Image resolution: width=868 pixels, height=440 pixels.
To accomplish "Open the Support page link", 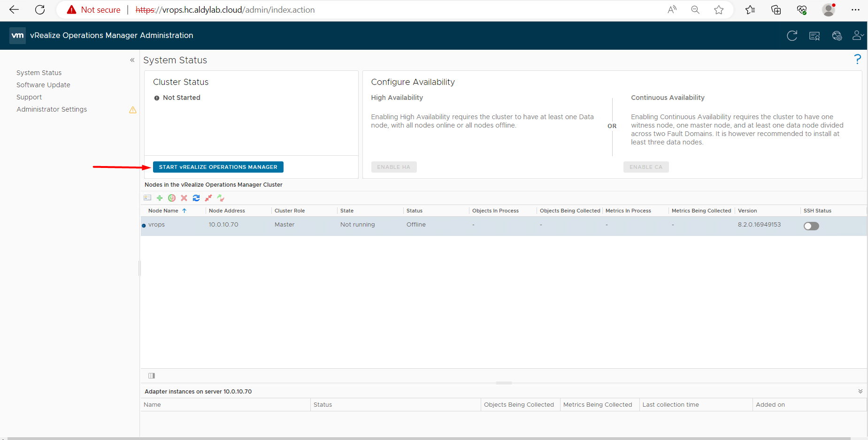I will [x=29, y=97].
